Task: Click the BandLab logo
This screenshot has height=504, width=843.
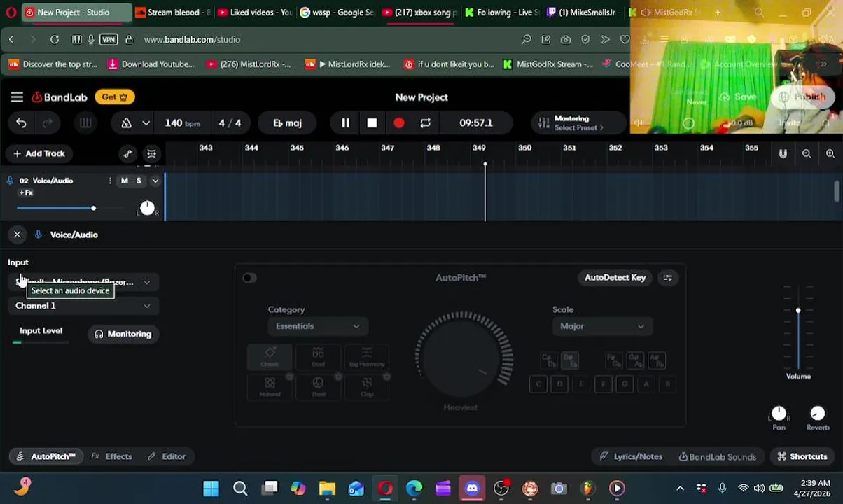Action: (x=60, y=97)
